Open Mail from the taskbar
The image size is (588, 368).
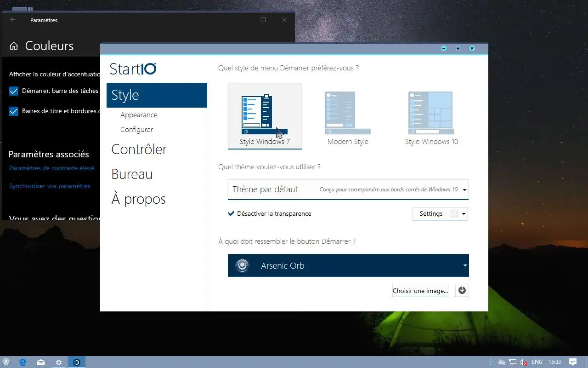[x=41, y=362]
